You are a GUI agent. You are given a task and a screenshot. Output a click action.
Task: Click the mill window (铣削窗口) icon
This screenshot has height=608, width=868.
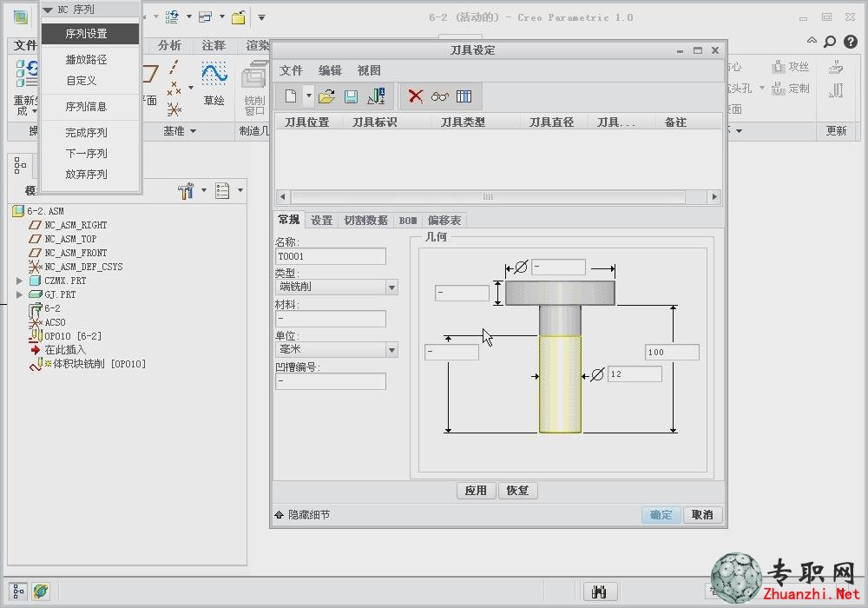click(254, 74)
